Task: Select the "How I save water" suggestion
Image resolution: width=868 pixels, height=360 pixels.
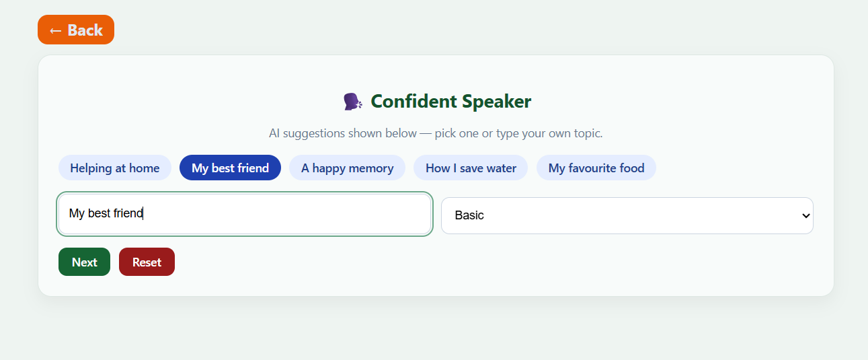Action: coord(471,168)
